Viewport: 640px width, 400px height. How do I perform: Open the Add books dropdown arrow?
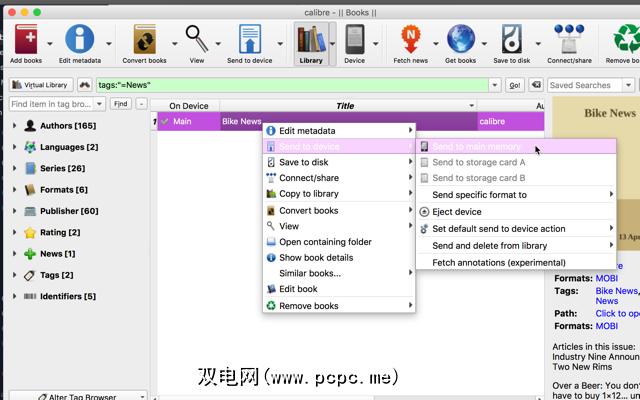tap(50, 43)
